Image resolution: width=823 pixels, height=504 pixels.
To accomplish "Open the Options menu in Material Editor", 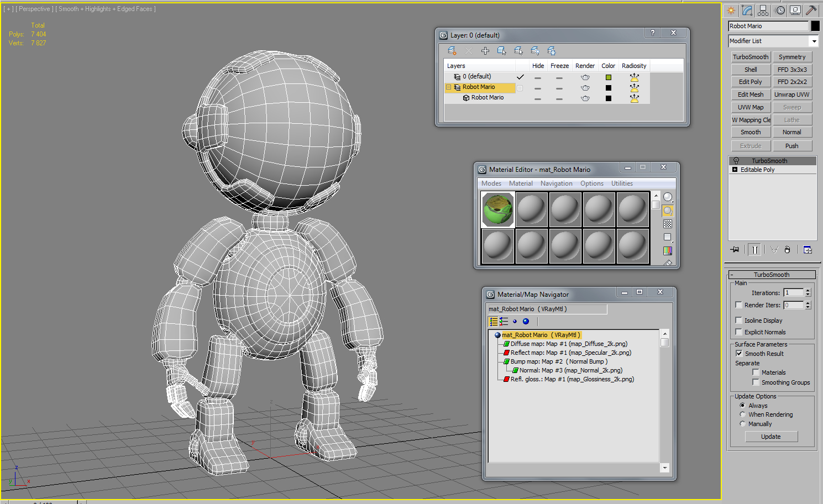I will point(591,183).
